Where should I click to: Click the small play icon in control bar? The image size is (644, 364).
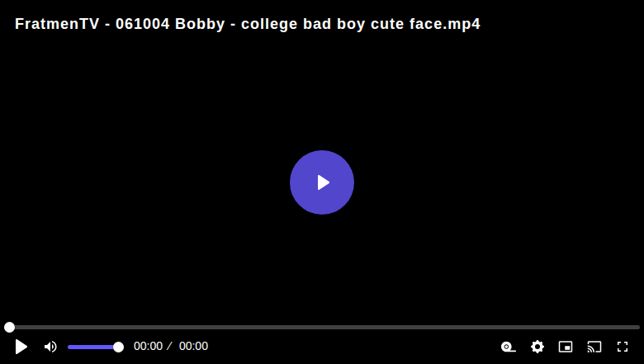tap(21, 347)
